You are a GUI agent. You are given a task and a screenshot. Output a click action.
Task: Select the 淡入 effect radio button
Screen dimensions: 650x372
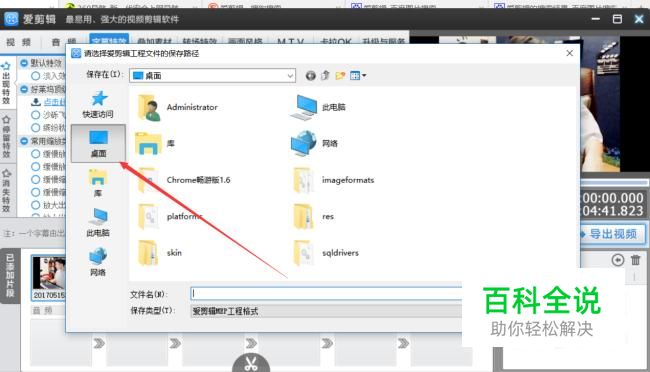[x=36, y=76]
